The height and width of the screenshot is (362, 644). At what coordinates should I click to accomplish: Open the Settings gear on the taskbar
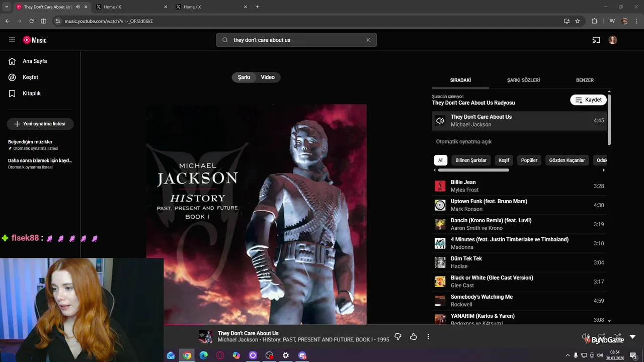point(286,355)
